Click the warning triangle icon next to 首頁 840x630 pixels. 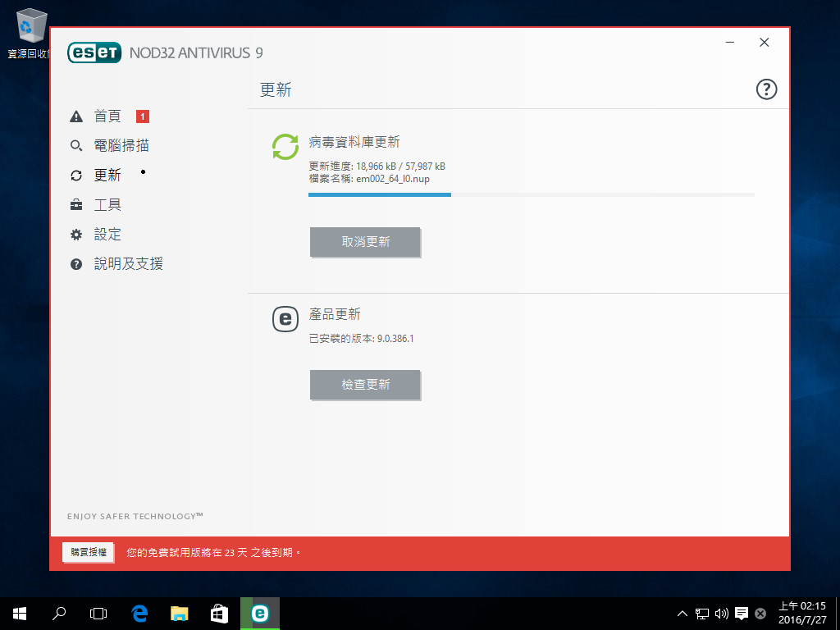coord(76,116)
